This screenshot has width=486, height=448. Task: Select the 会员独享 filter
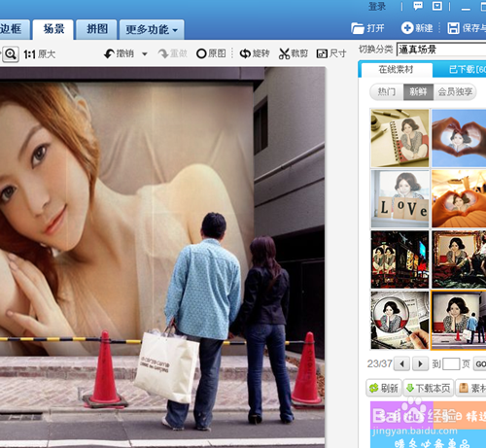tap(455, 92)
